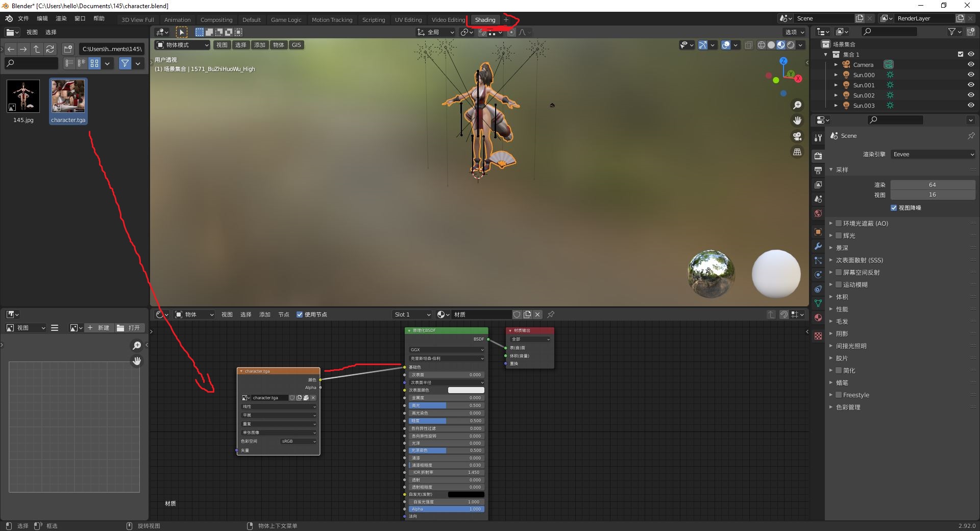
Task: Expand the 色彩管理 panel
Action: point(848,407)
